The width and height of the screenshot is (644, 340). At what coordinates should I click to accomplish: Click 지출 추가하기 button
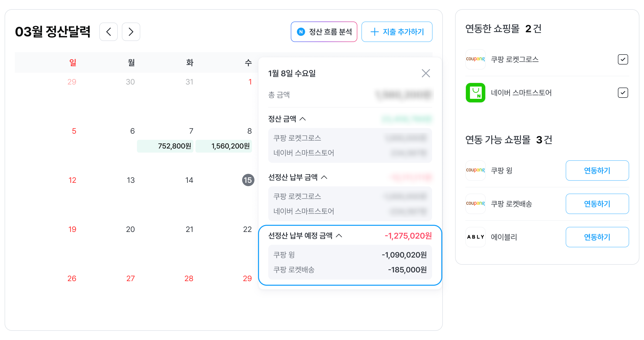click(397, 32)
